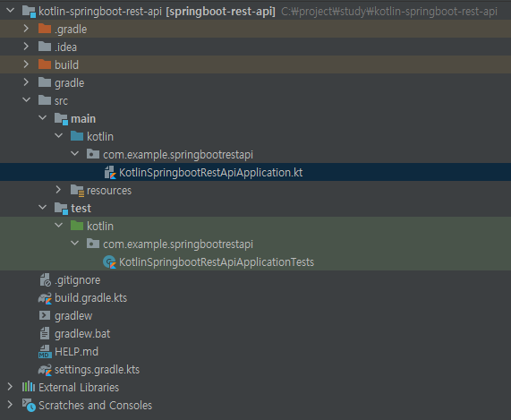Click the orange .gradle folder icon

[x=45, y=29]
